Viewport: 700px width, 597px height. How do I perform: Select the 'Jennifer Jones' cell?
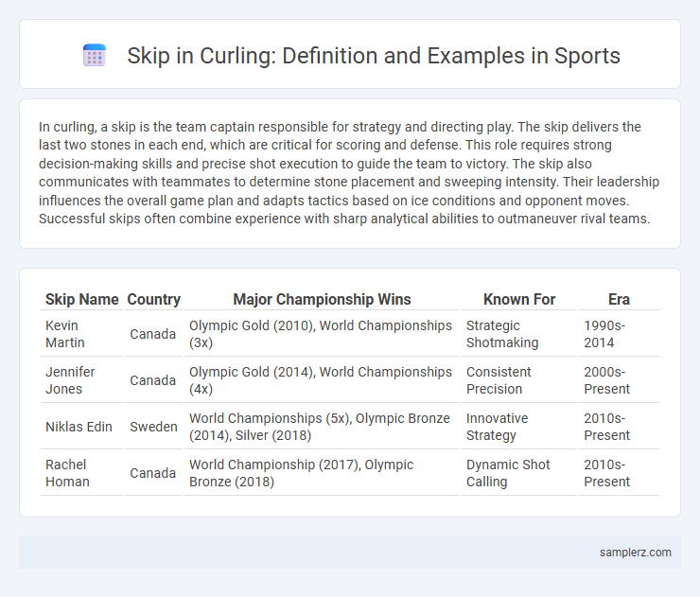[x=81, y=380]
